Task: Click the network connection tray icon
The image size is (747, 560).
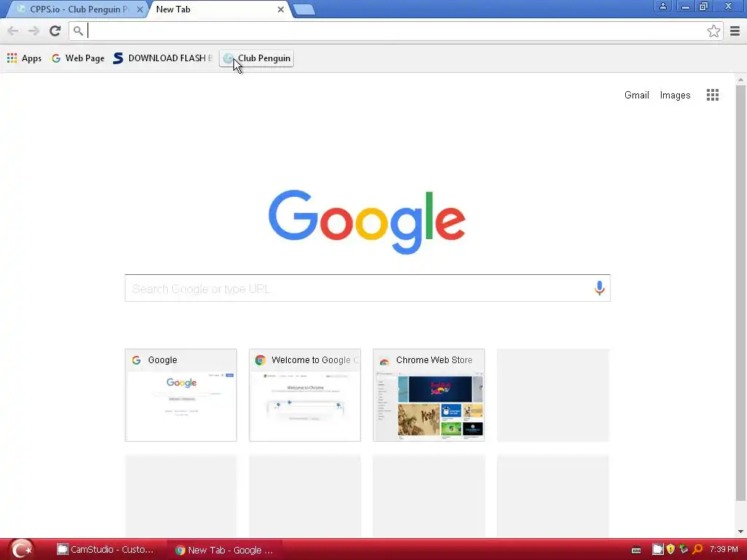Action: click(x=684, y=550)
